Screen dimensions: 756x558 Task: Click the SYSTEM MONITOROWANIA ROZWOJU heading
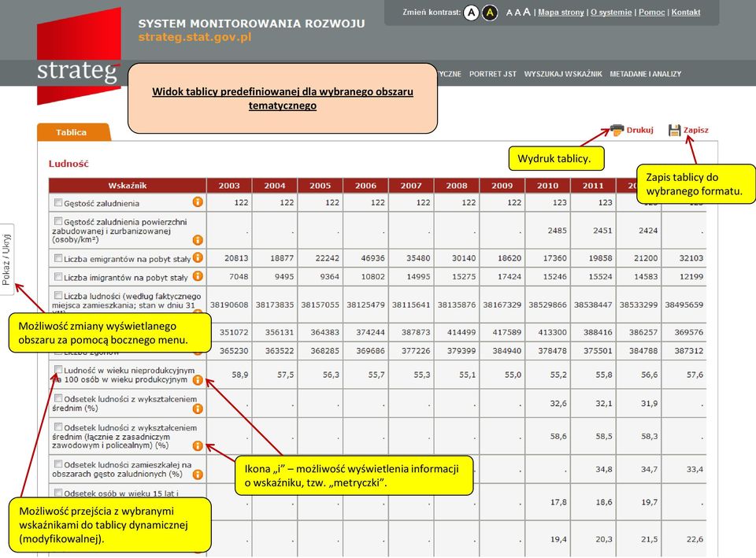[252, 24]
